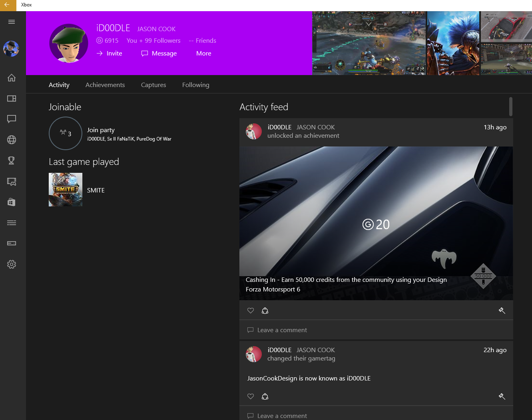Click the "Cashing In" achievement description
Image resolution: width=532 pixels, height=420 pixels.
pyautogui.click(x=346, y=280)
